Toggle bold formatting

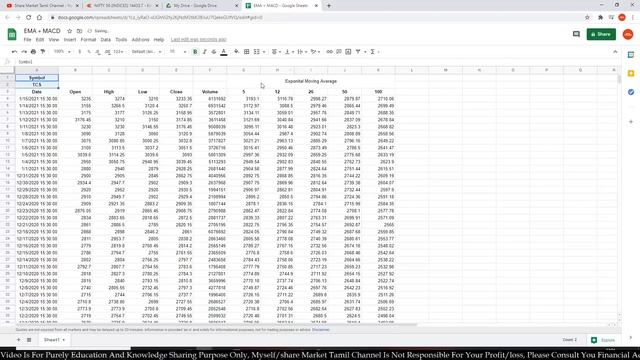tap(195, 52)
